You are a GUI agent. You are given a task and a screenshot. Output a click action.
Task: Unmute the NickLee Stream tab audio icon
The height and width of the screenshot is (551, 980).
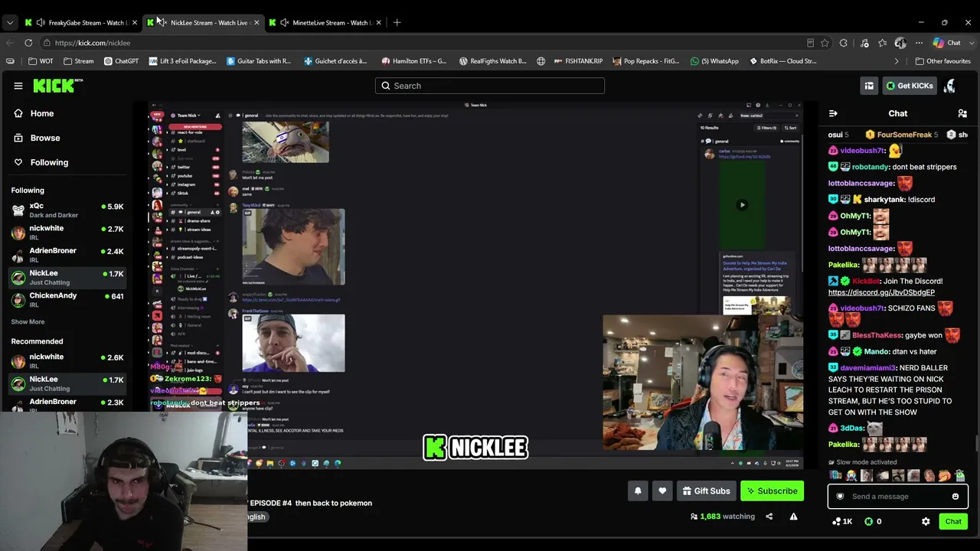(162, 23)
